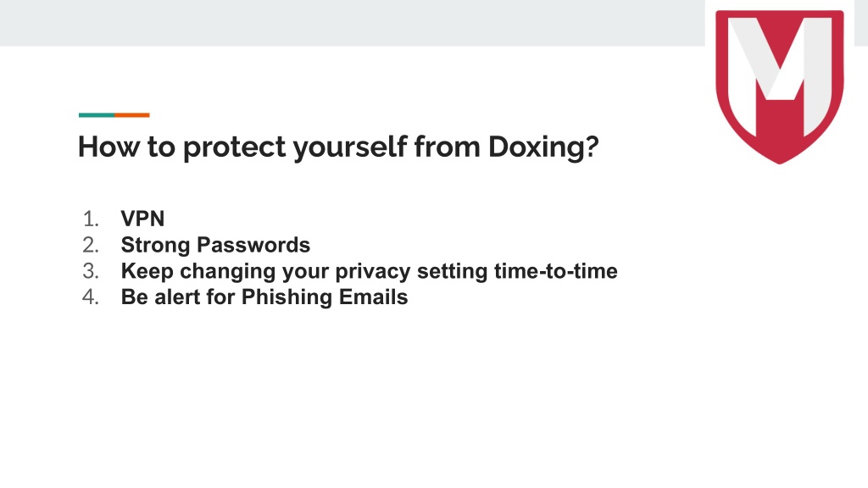The image size is (868, 488).
Task: Click the word 'Doxing?' in the title
Action: tap(543, 147)
